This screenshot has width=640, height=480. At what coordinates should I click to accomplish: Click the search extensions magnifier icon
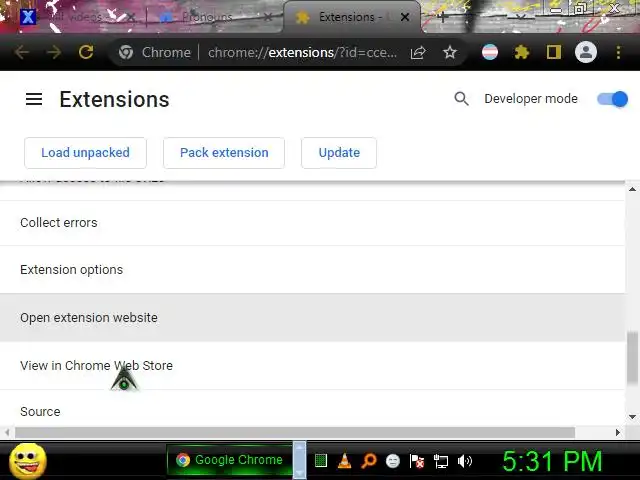pyautogui.click(x=461, y=99)
